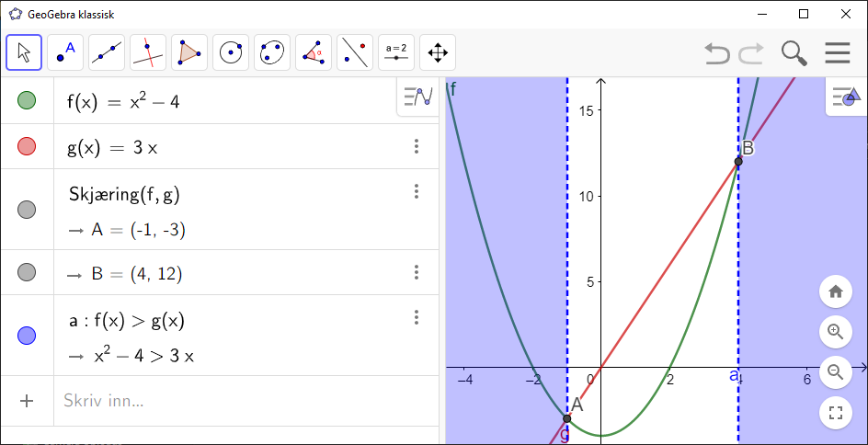Open options menu for inequality a row
This screenshot has height=445, width=868.
tap(417, 317)
